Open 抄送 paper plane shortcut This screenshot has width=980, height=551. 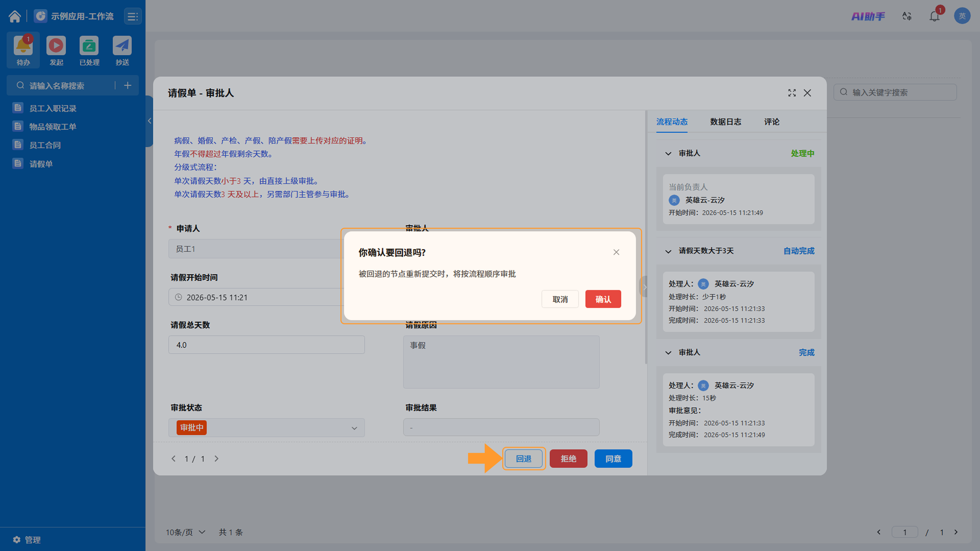pyautogui.click(x=122, y=50)
